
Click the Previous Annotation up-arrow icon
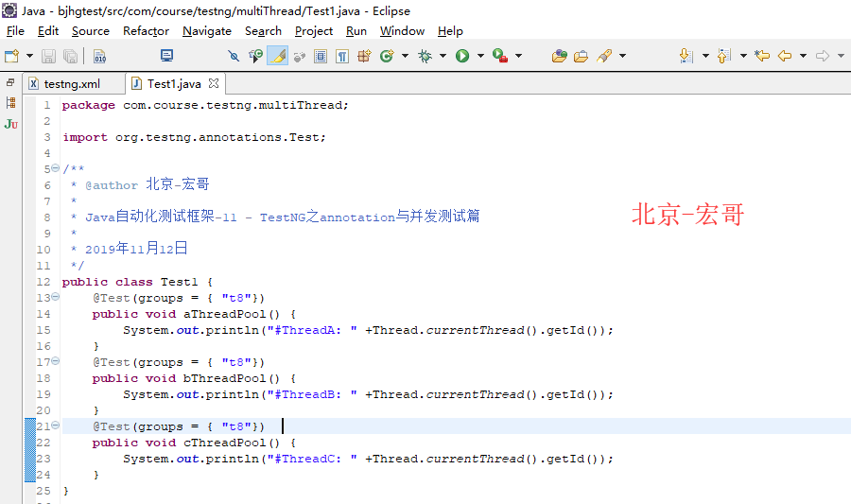click(724, 56)
